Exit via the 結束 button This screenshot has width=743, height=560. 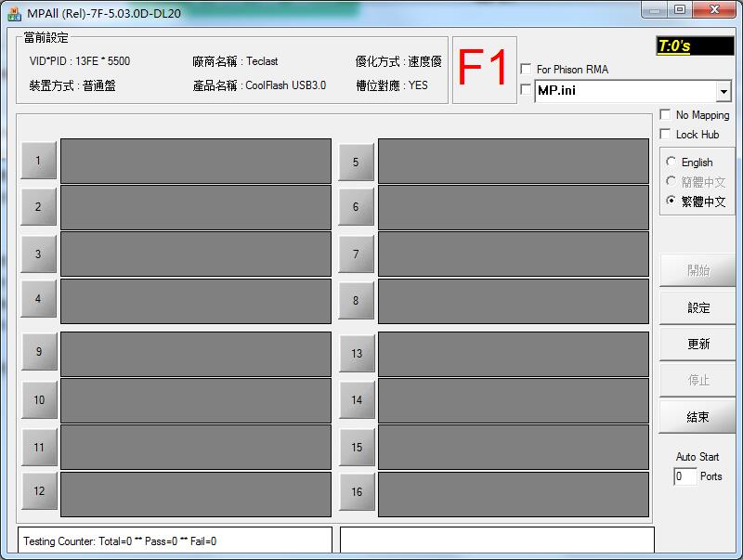(697, 417)
